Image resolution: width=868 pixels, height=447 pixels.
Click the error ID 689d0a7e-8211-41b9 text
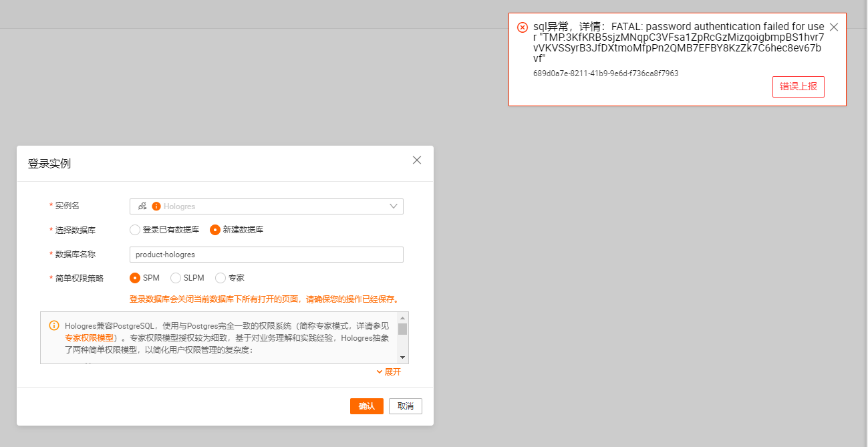[605, 73]
